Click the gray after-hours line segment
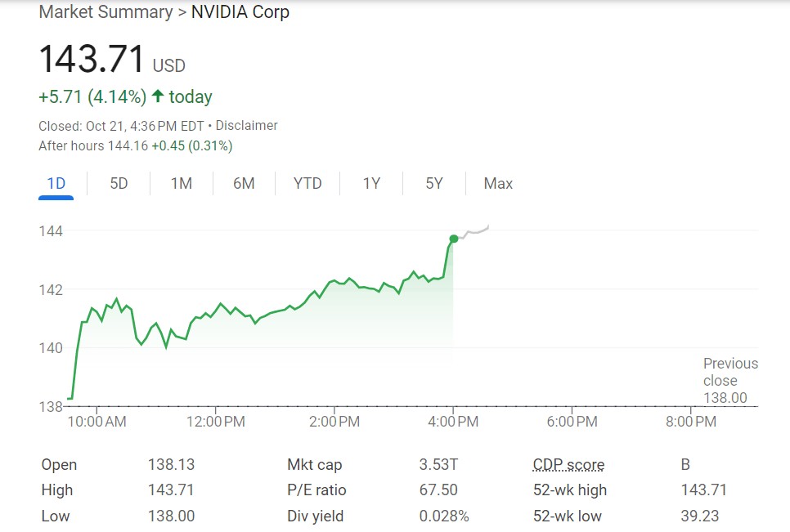The image size is (790, 532). pos(474,232)
